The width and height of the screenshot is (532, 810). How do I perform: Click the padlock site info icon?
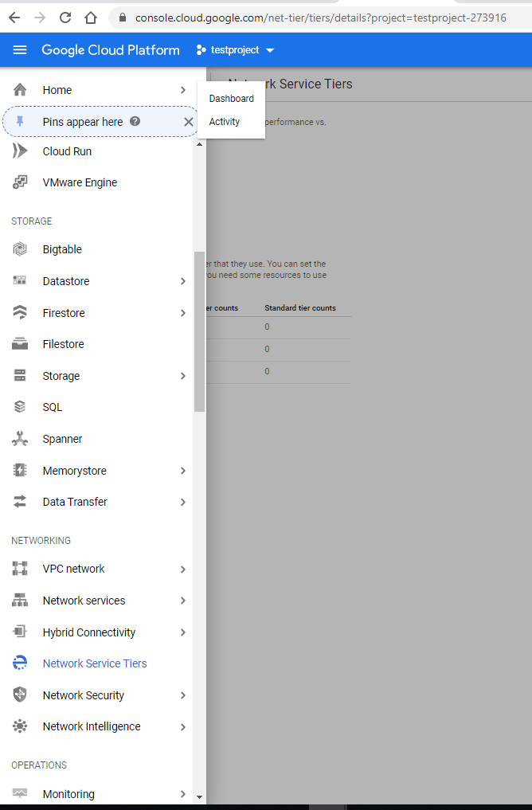(x=123, y=17)
